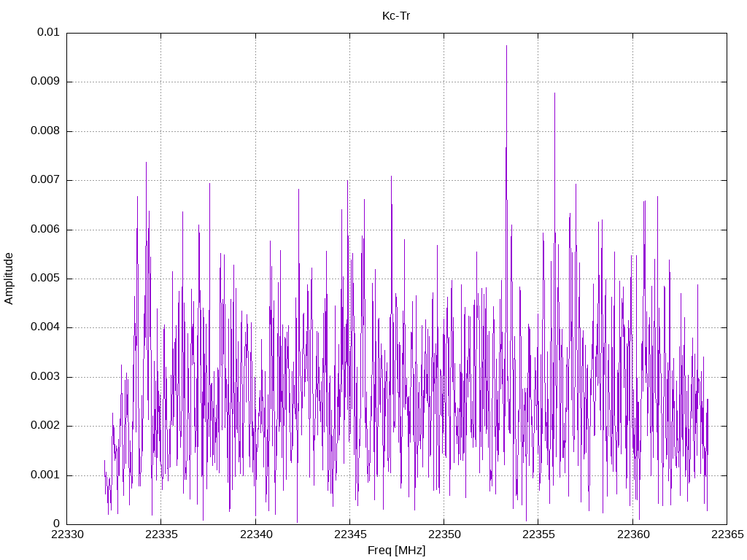Click the 22335 x-axis tick label
Screen dimensions: 747x560
click(161, 534)
